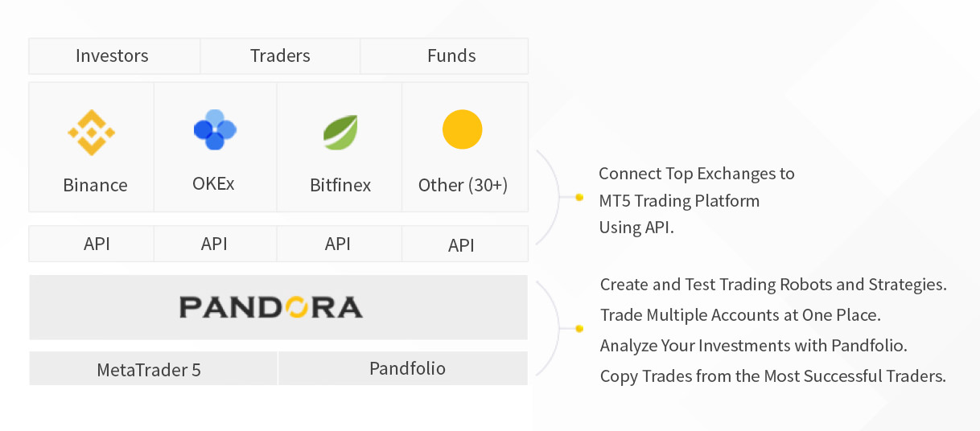Click the yellow dot beside Pandora features list
980x431 pixels.
click(579, 329)
